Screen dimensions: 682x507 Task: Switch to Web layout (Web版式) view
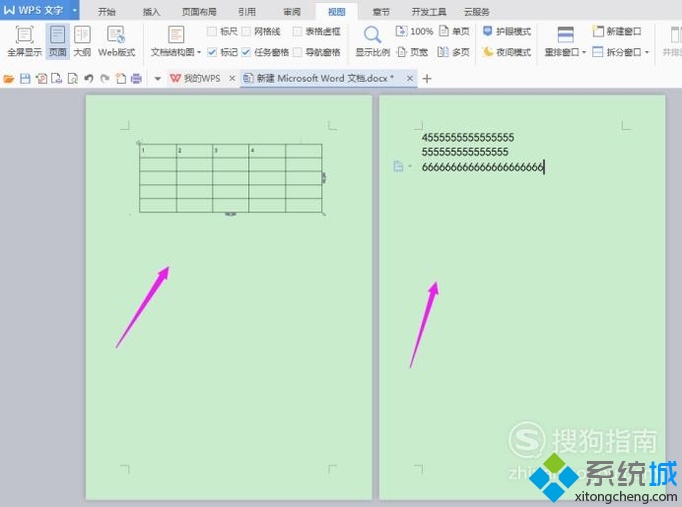[117, 41]
